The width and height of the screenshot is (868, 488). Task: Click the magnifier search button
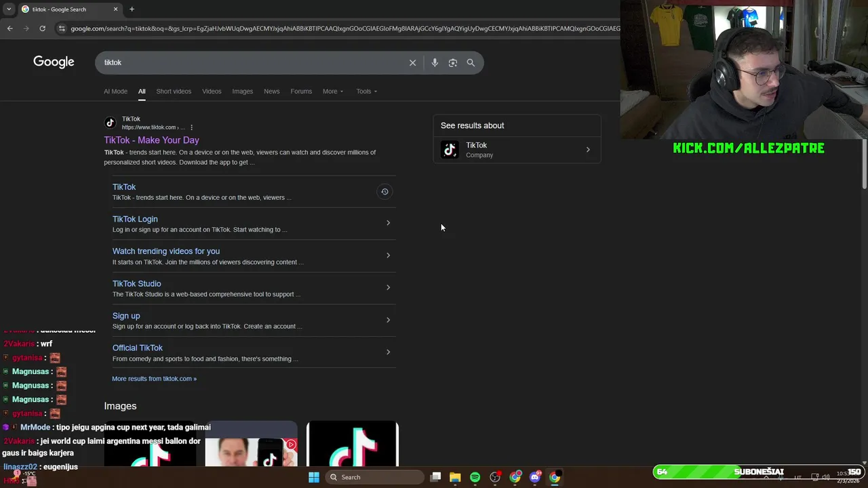471,62
